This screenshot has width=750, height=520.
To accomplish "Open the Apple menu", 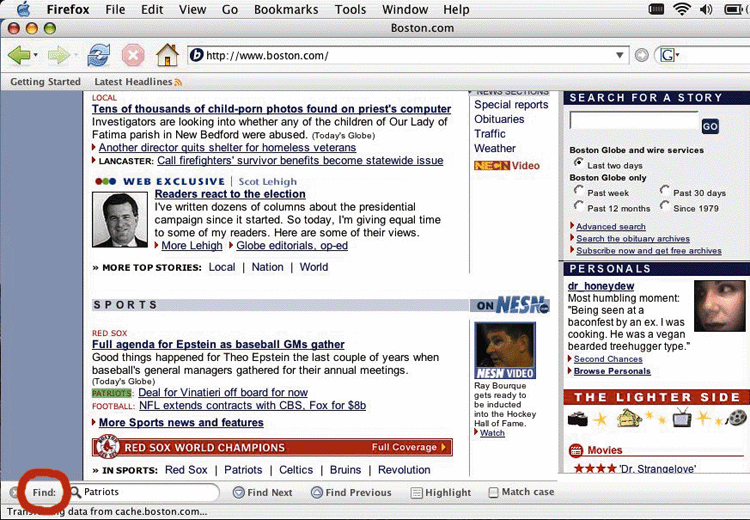I will point(23,9).
